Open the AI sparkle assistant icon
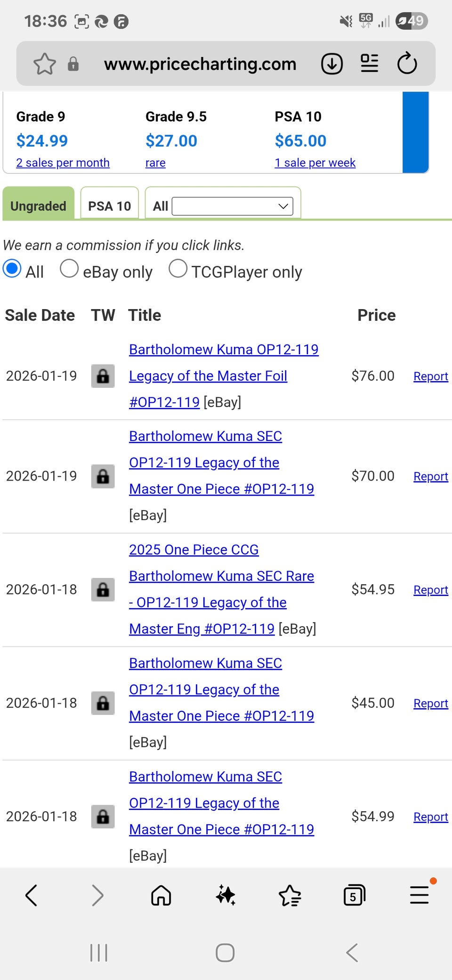This screenshot has height=980, width=452. (x=226, y=895)
